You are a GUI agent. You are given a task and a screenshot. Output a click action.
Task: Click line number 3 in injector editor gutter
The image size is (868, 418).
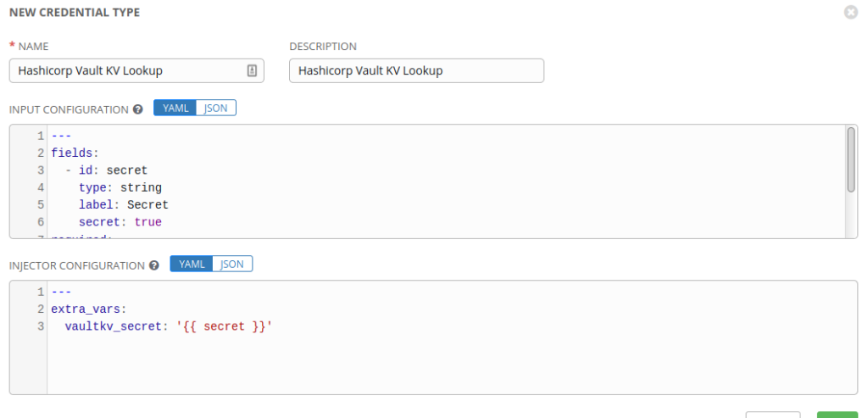tap(41, 326)
